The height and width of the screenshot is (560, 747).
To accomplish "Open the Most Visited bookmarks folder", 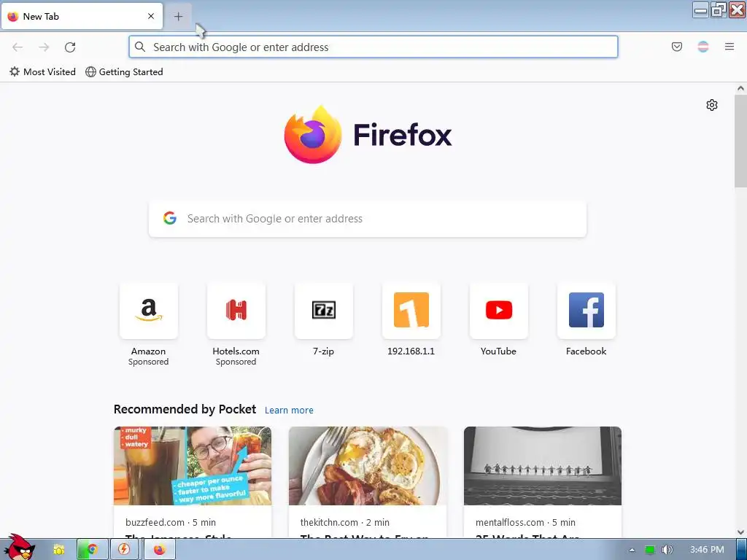I will click(x=42, y=72).
